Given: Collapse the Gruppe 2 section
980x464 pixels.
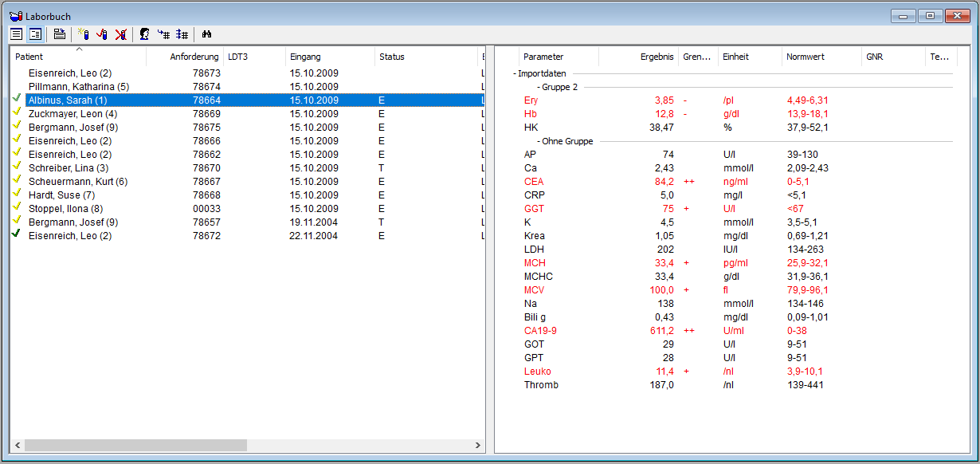Looking at the screenshot, I should click(x=539, y=87).
